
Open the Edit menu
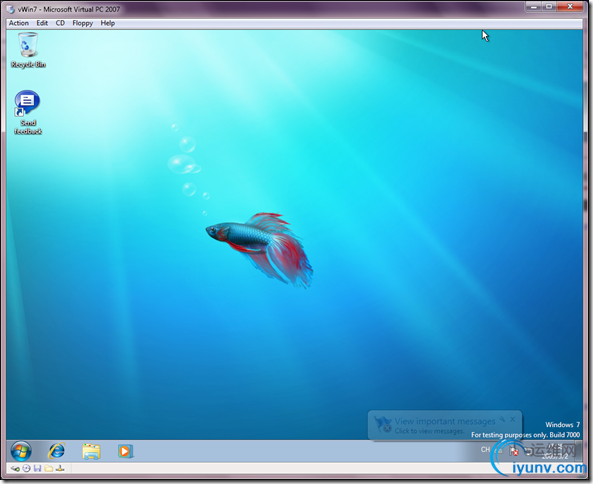click(42, 23)
